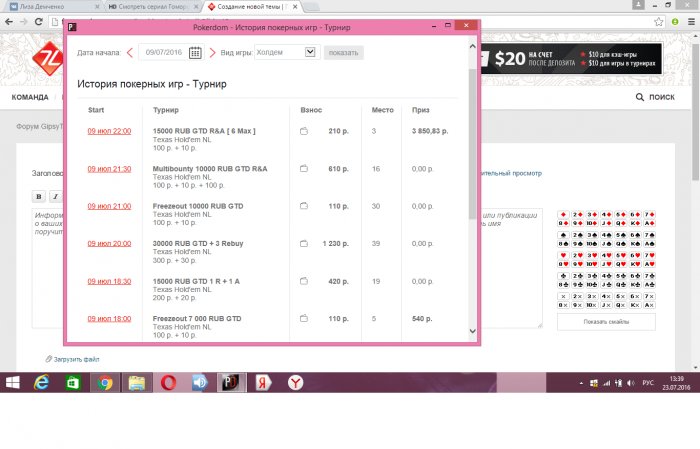
Task: Open Internet Explorer from the taskbar
Action: (x=42, y=382)
